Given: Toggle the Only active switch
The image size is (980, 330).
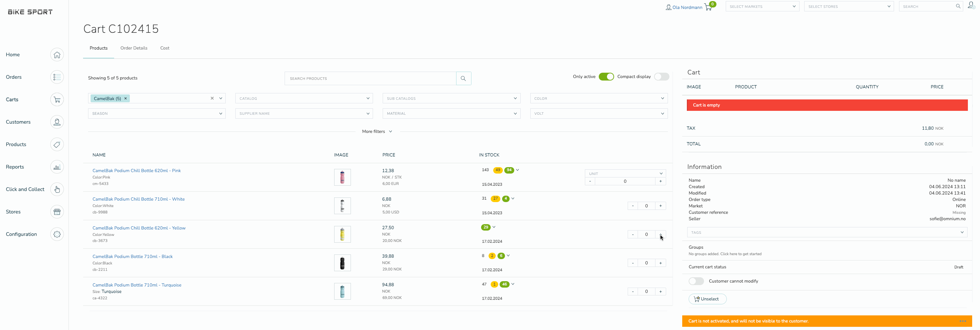Looking at the screenshot, I should [606, 77].
